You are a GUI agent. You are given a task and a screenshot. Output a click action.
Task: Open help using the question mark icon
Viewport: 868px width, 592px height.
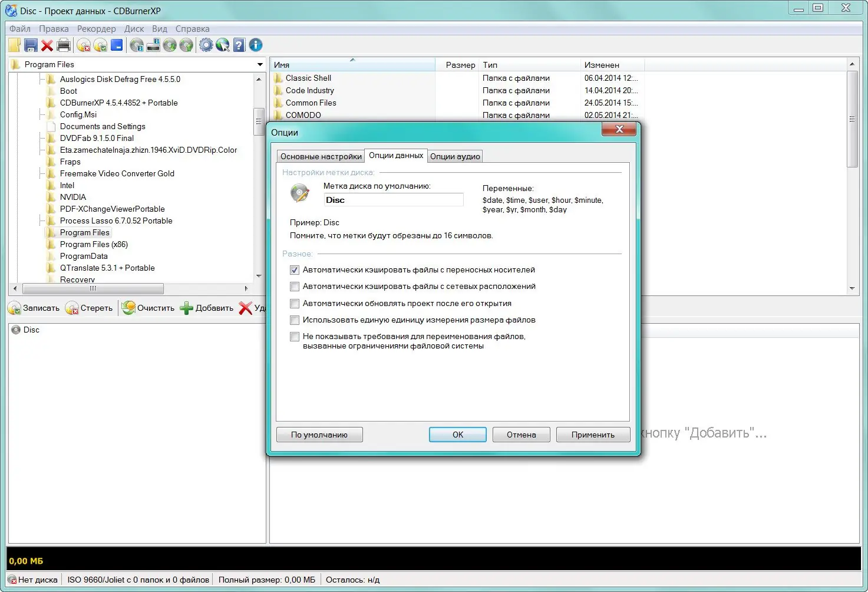pos(239,45)
